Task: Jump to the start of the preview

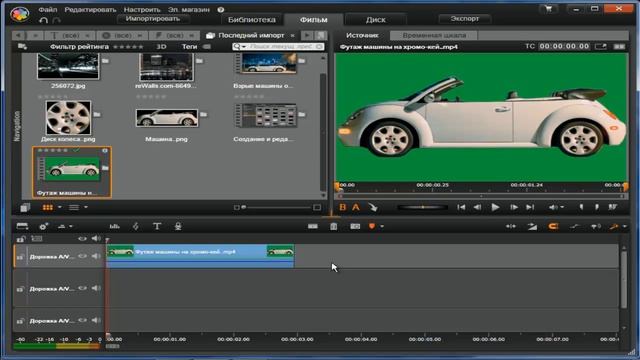Action: point(461,207)
